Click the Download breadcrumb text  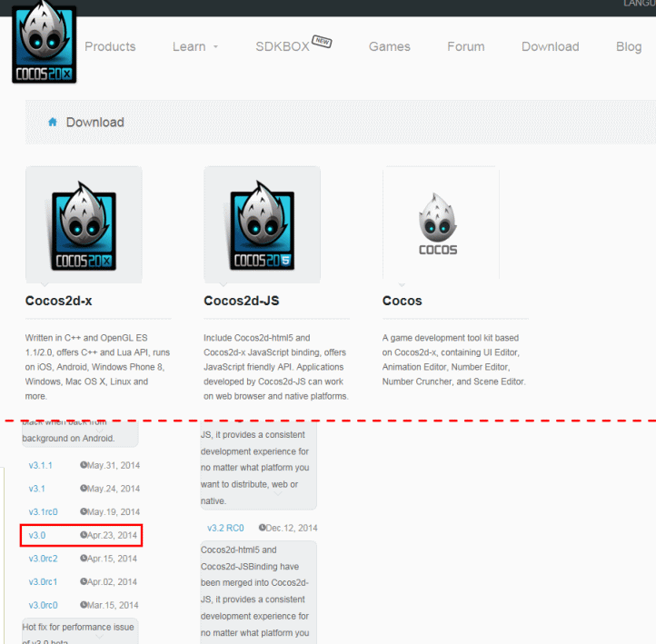pyautogui.click(x=95, y=122)
